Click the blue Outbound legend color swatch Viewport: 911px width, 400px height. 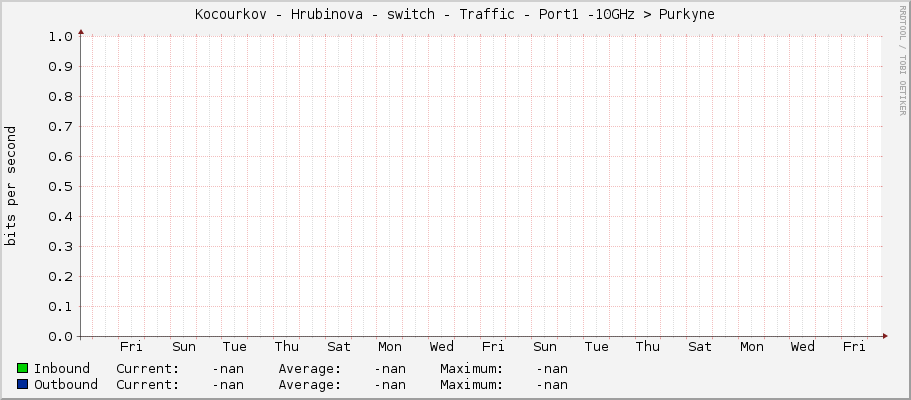click(x=23, y=384)
